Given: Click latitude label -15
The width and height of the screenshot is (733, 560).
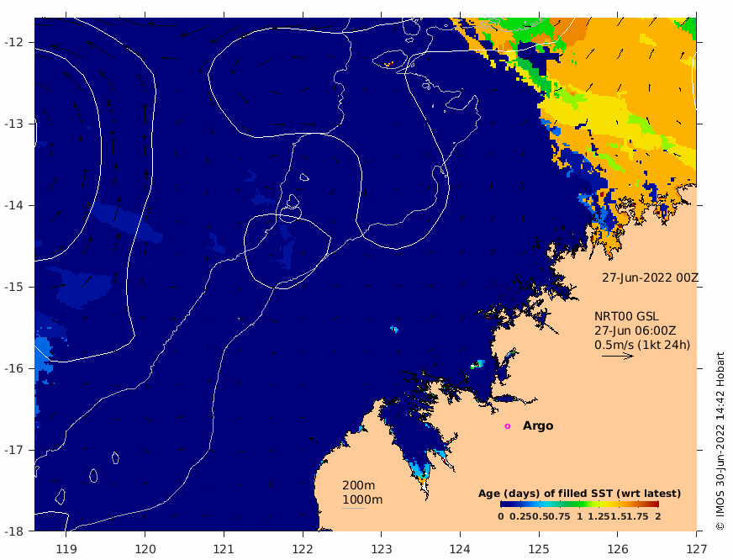Looking at the screenshot, I should click(13, 287).
